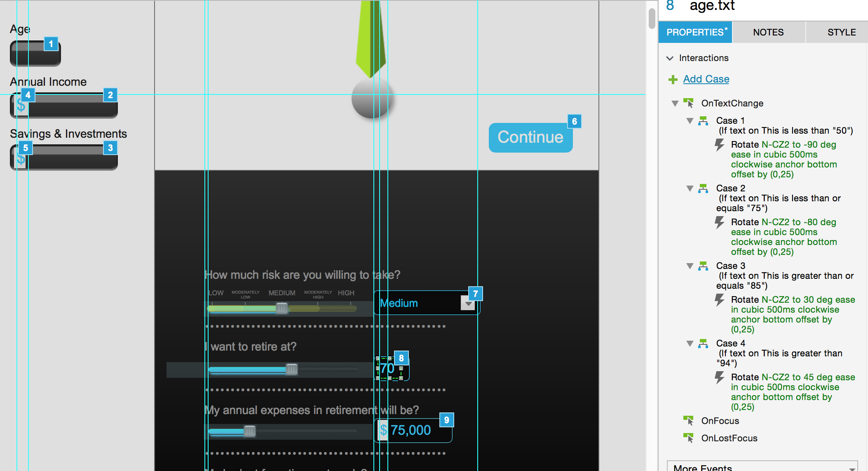Click the lightning bolt action icon under Case 2
The image size is (868, 471).
click(719, 223)
